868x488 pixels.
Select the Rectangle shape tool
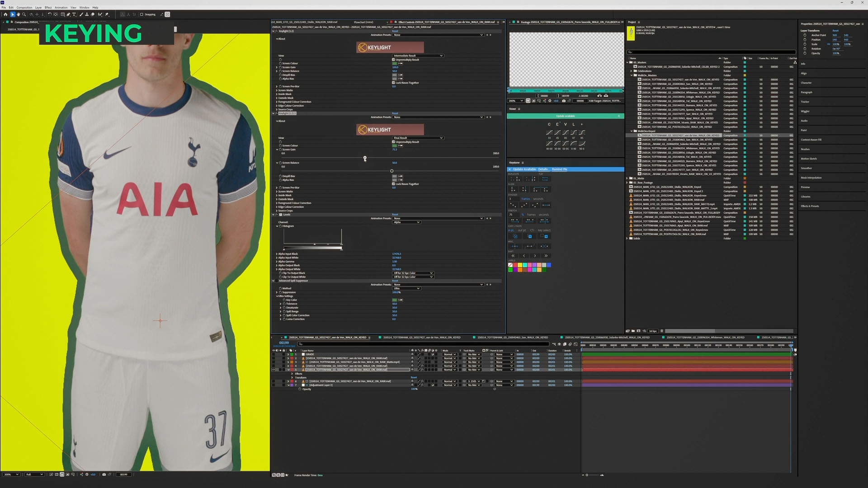[x=62, y=14]
